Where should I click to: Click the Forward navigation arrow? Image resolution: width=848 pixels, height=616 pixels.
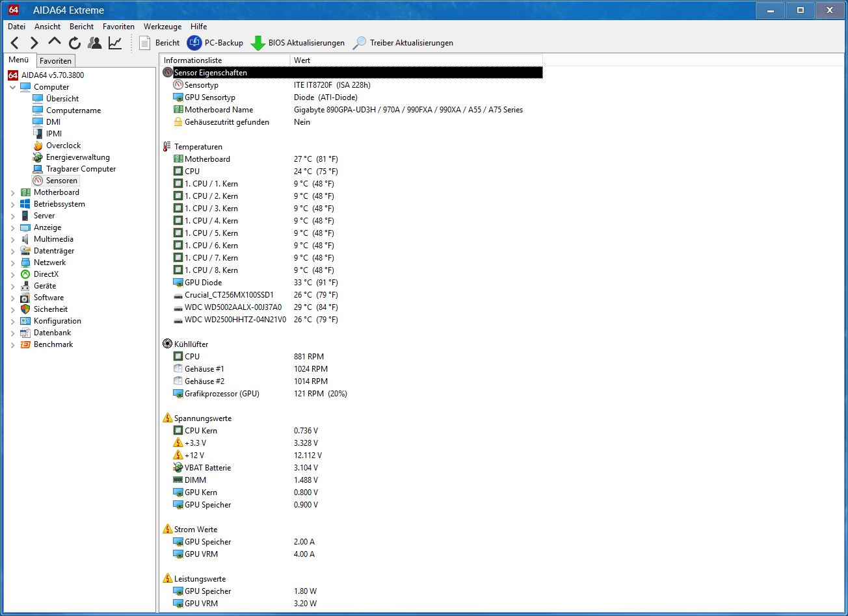click(34, 43)
